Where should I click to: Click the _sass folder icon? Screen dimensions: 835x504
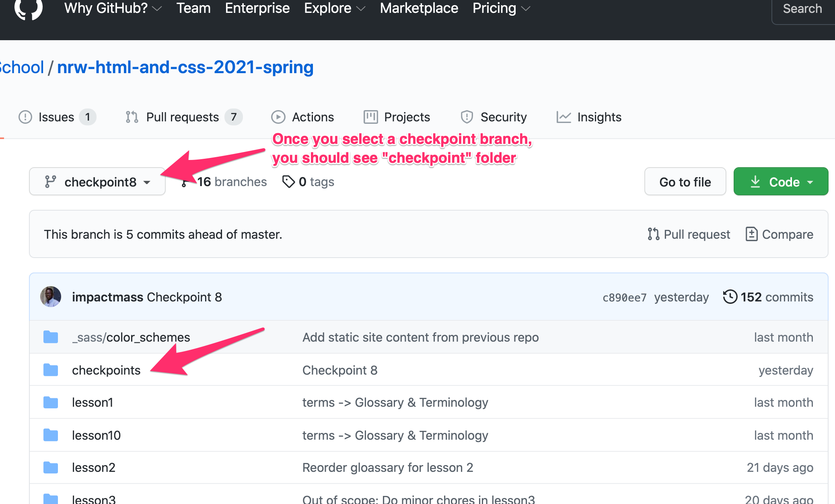(x=51, y=337)
